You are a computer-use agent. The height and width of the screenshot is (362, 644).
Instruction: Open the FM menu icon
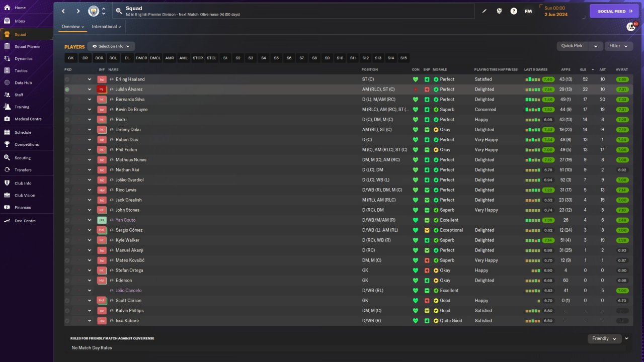pyautogui.click(x=528, y=11)
